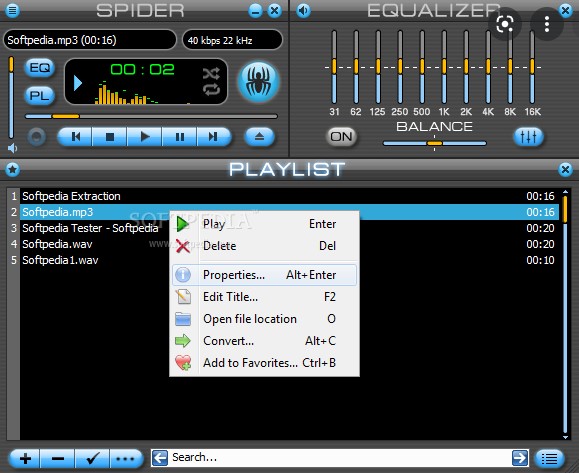The width and height of the screenshot is (579, 473).
Task: Open the playlist favorites star icon
Action: [x=13, y=169]
